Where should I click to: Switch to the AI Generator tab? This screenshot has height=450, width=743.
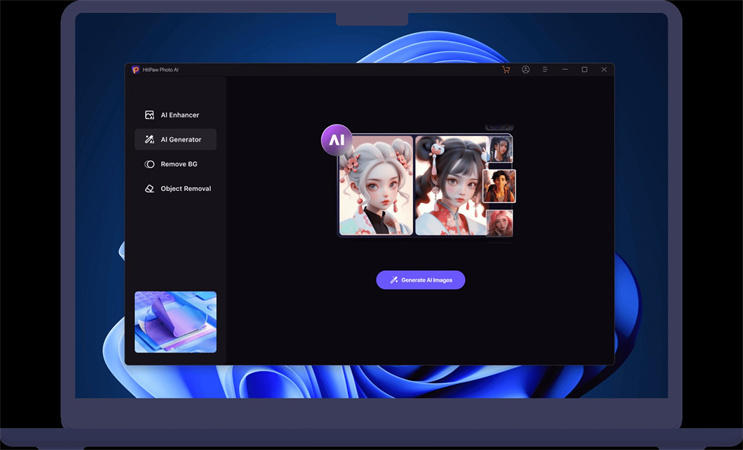tap(175, 140)
